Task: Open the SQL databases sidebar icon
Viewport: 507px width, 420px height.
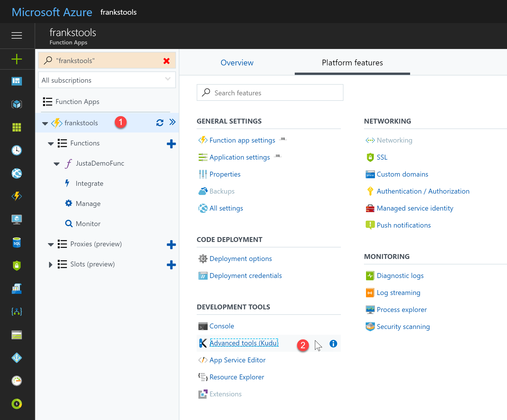Action: coord(17,243)
